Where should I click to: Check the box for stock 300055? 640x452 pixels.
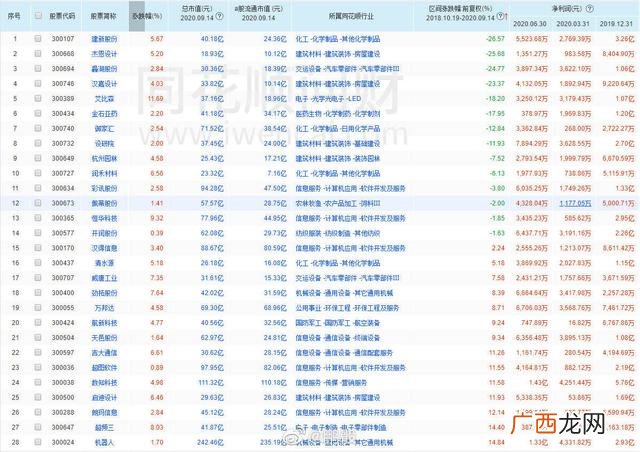(38, 307)
